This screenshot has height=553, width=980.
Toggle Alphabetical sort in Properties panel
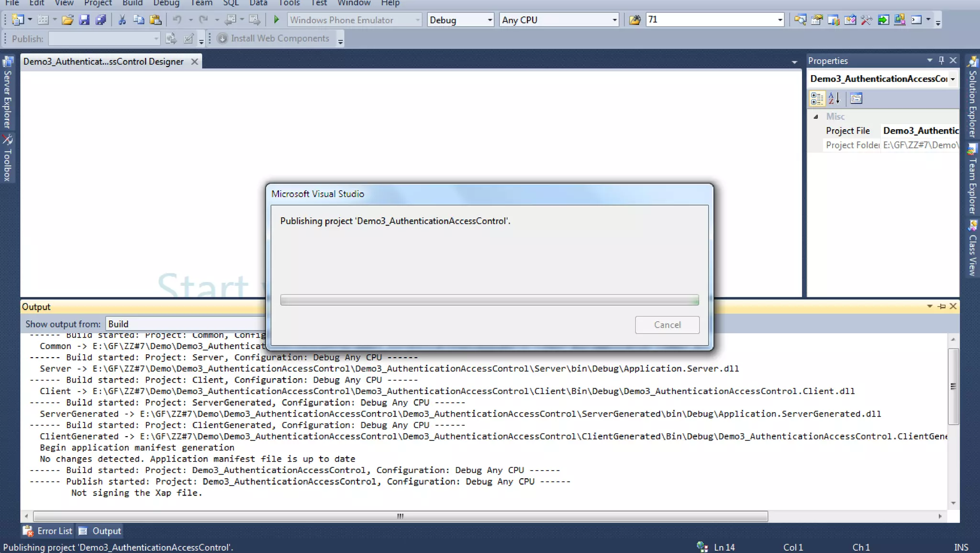[x=834, y=99]
